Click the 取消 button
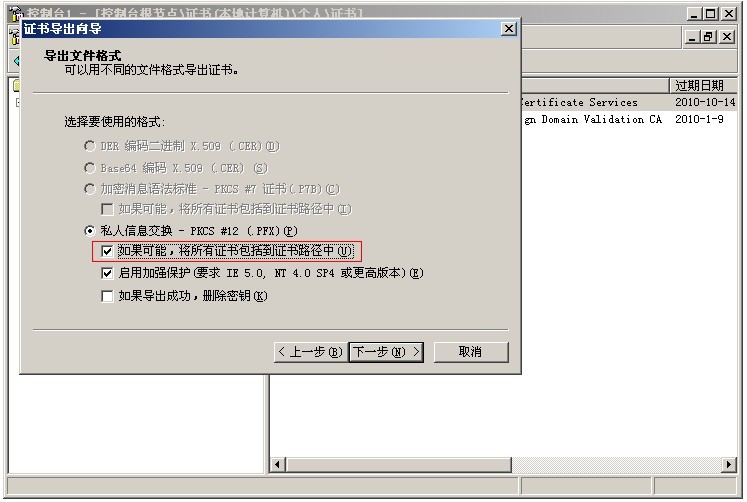This screenshot has height=502, width=747. tap(471, 352)
